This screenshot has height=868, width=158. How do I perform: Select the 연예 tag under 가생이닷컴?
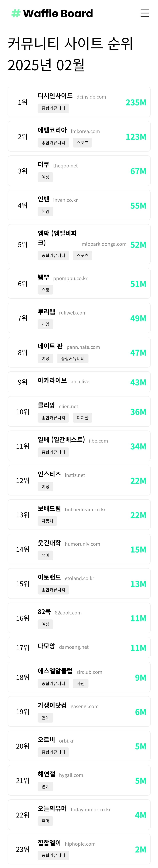[x=45, y=718]
